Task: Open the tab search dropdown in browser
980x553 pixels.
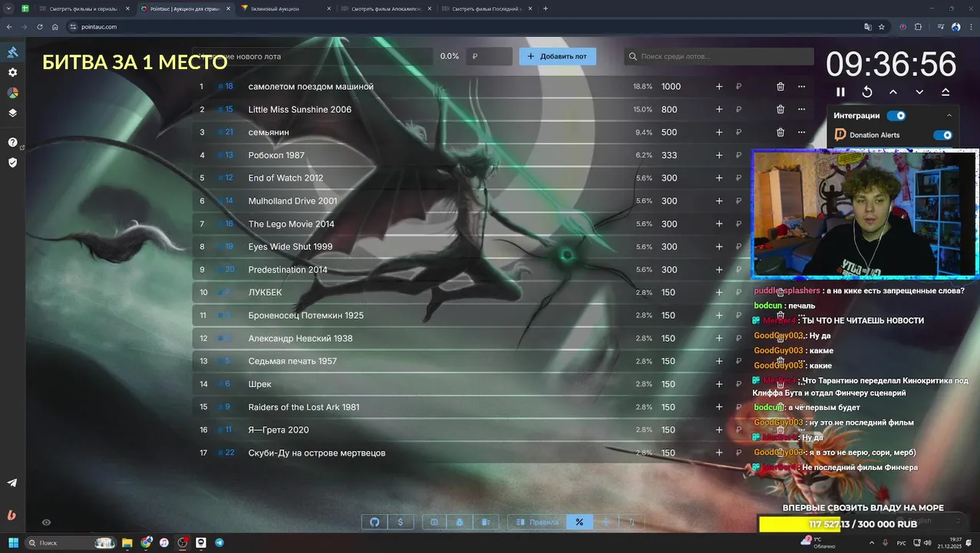Action: click(8, 8)
